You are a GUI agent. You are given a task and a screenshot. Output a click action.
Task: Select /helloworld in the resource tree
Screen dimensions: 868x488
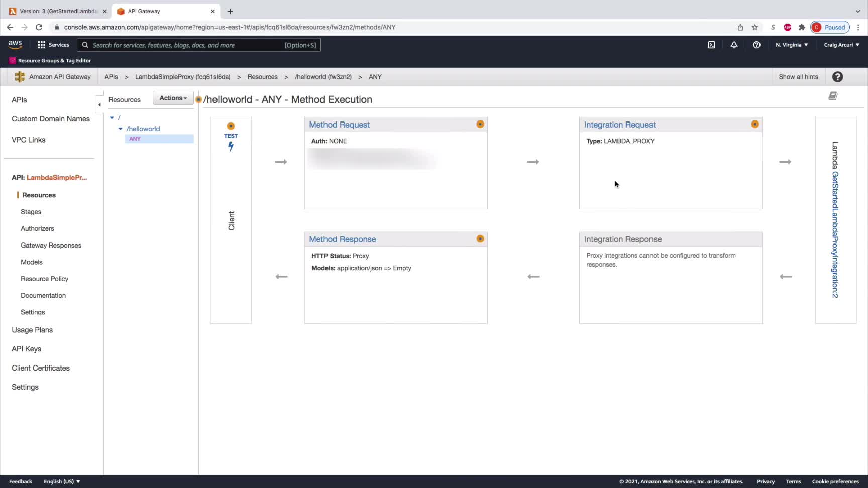tap(143, 129)
